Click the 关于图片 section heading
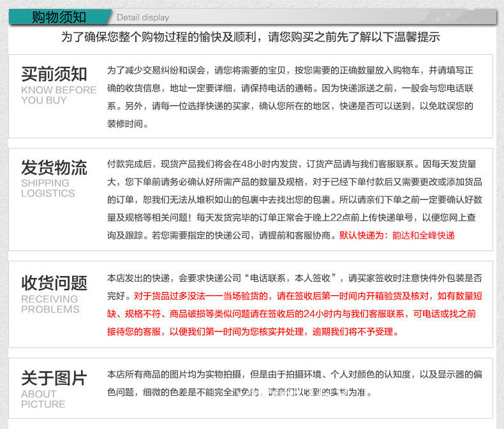Viewport: 504px width, 429px height. pyautogui.click(x=54, y=378)
